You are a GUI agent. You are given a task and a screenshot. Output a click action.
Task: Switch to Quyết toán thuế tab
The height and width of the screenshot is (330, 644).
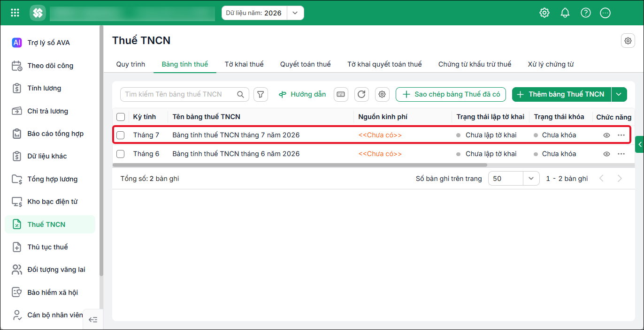(306, 64)
